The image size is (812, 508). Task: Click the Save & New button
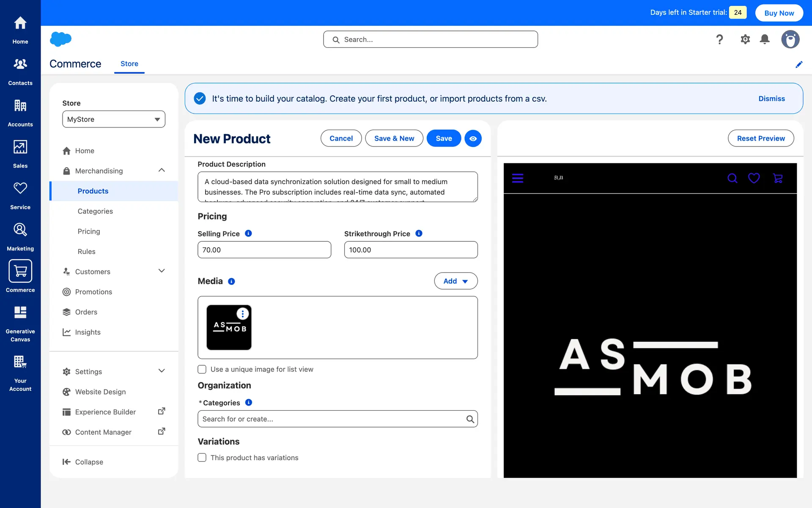point(394,138)
